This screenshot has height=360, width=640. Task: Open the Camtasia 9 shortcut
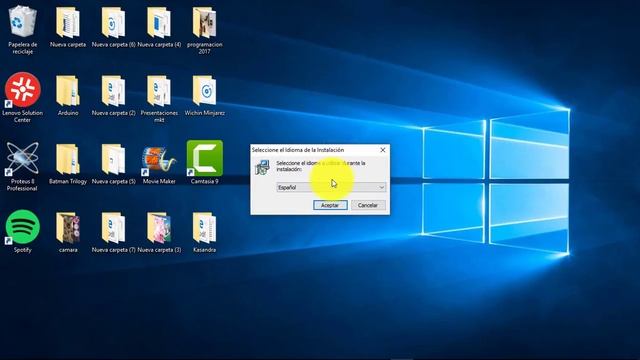204,158
